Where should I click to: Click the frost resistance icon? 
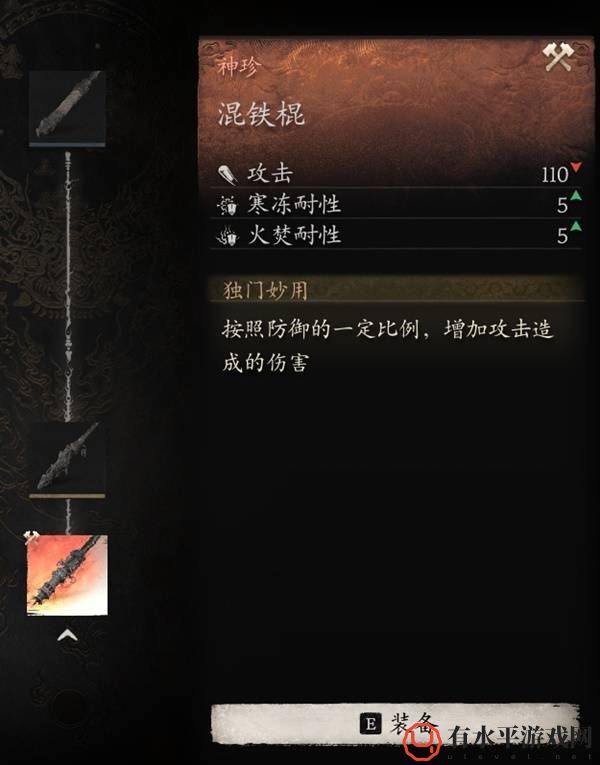(227, 205)
